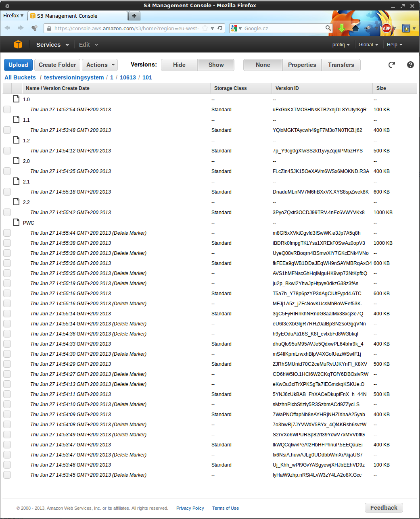
Task: Refresh the S3 object list
Action: 392,65
